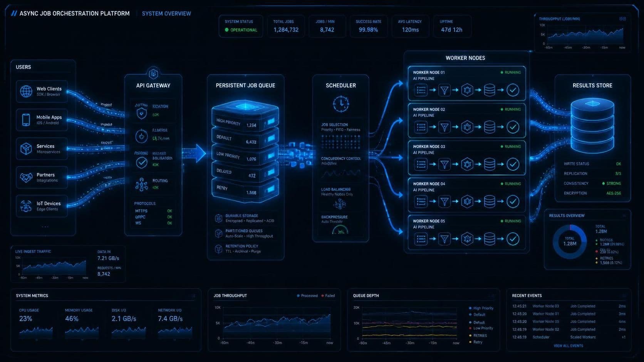
Task: Click the Retention Policy icon
Action: [x=218, y=249]
